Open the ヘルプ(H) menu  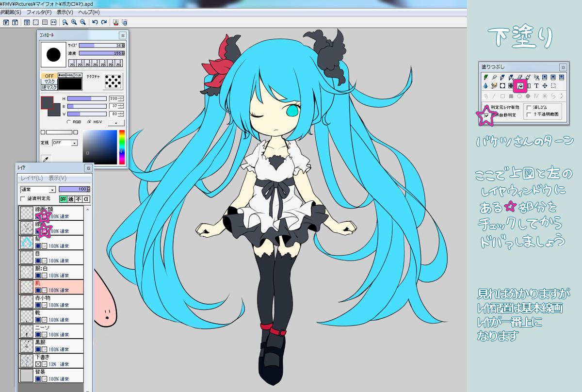[89, 12]
